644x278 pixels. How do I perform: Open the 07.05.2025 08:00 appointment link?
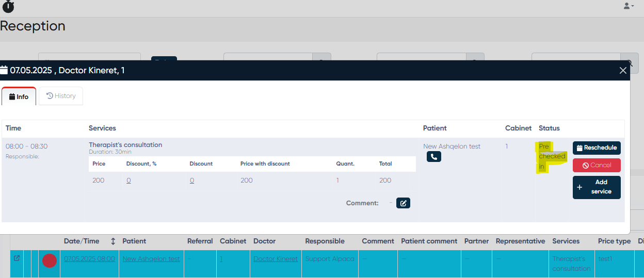89,259
